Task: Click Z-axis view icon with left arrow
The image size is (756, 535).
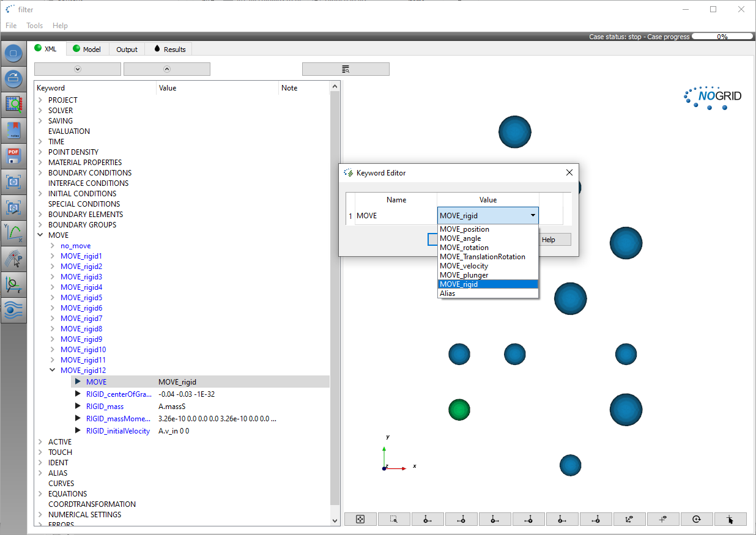Action: pos(596,519)
